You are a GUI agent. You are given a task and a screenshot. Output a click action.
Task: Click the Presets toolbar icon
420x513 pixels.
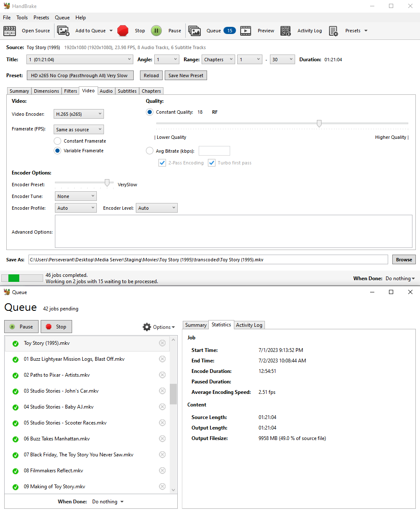(334, 31)
